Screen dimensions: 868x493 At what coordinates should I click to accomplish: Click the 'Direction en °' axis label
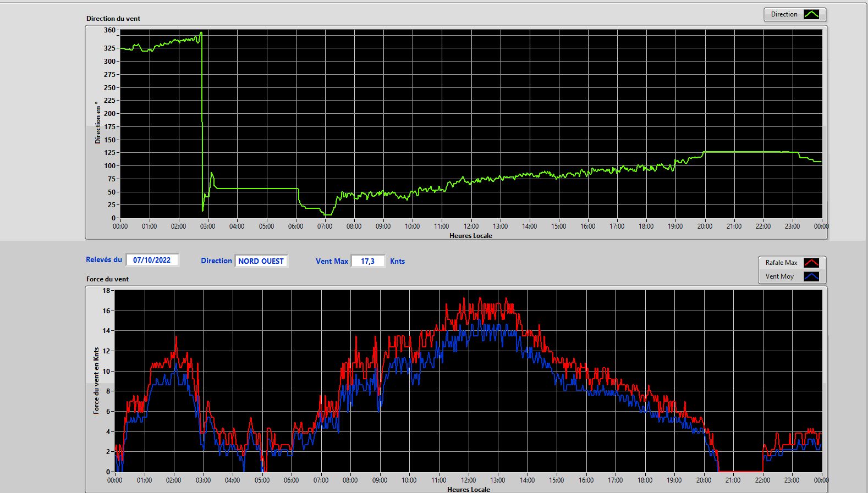coord(98,123)
